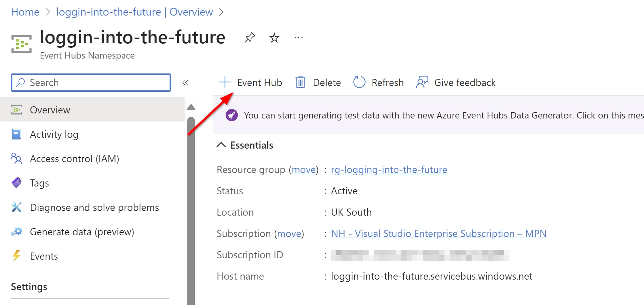Click the search magnifier icon in sidebar
The width and height of the screenshot is (644, 305).
point(20,82)
